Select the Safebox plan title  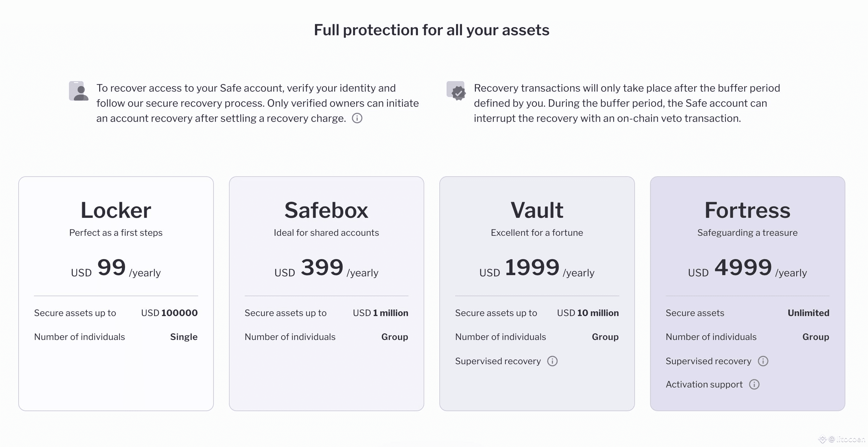(326, 210)
